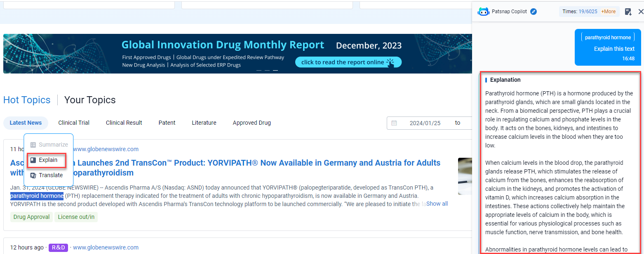Click the compass icon beside Patsnap Copilot
Image resolution: width=644 pixels, height=254 pixels.
[x=534, y=12]
